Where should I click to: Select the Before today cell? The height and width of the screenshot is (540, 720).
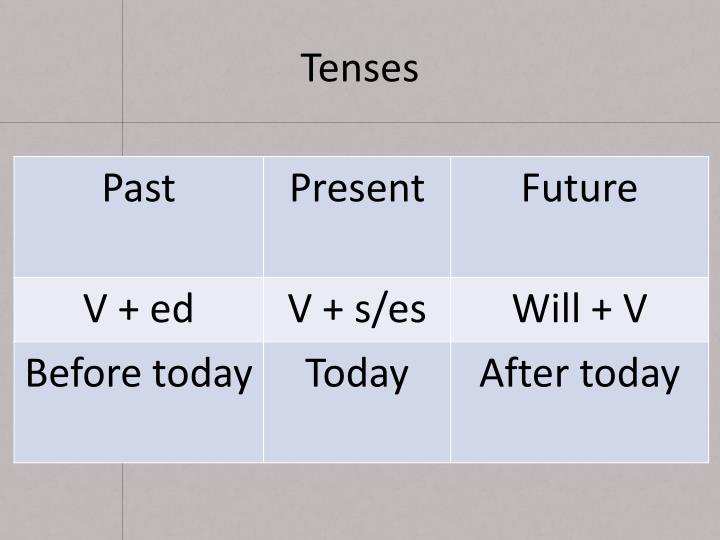click(x=139, y=402)
